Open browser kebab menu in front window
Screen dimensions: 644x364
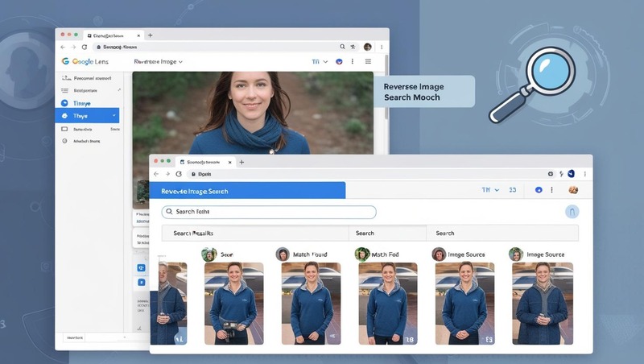pyautogui.click(x=585, y=174)
